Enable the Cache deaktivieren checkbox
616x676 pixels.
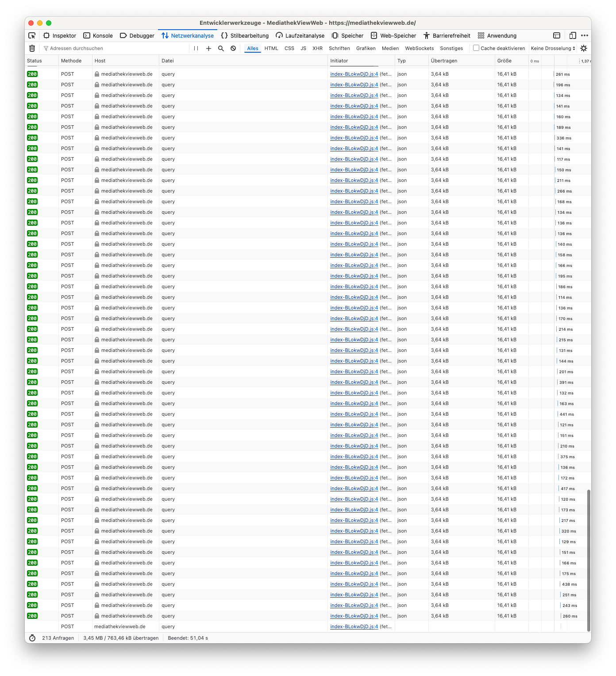(476, 48)
